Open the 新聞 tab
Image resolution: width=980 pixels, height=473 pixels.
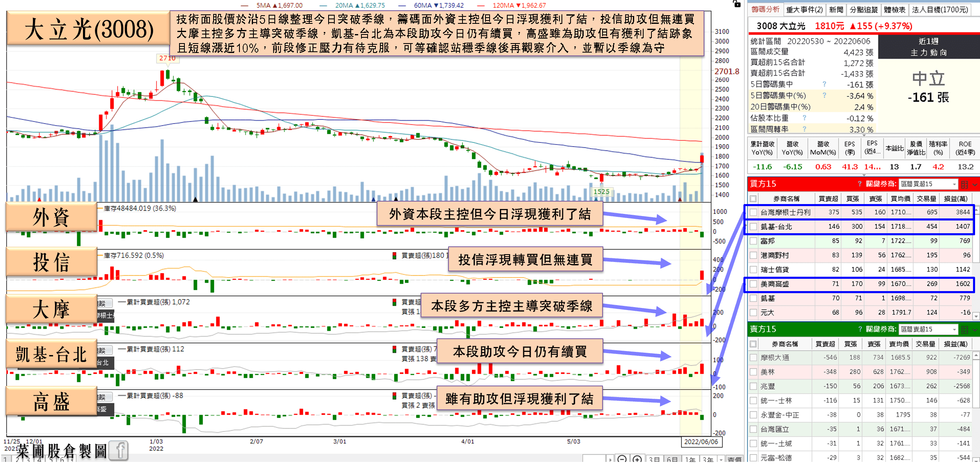836,9
